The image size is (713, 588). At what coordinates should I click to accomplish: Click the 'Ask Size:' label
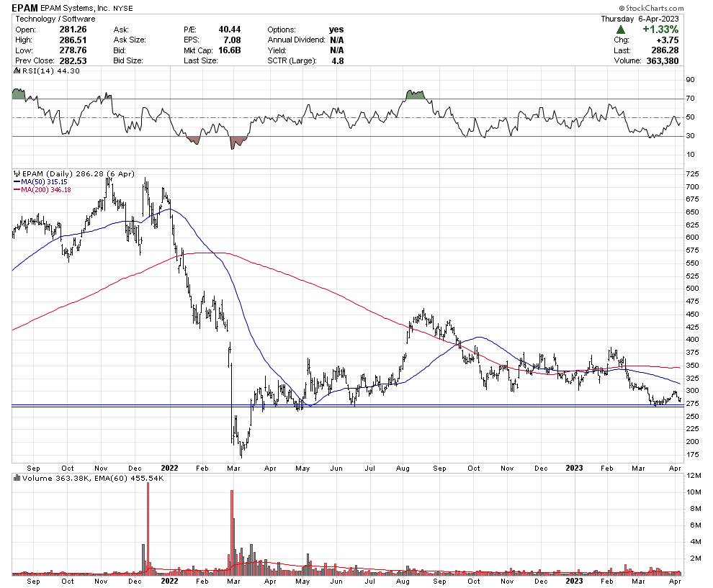click(x=130, y=40)
